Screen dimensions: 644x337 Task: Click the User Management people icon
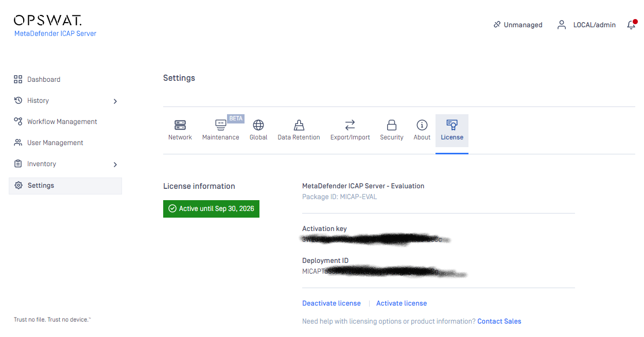[18, 143]
